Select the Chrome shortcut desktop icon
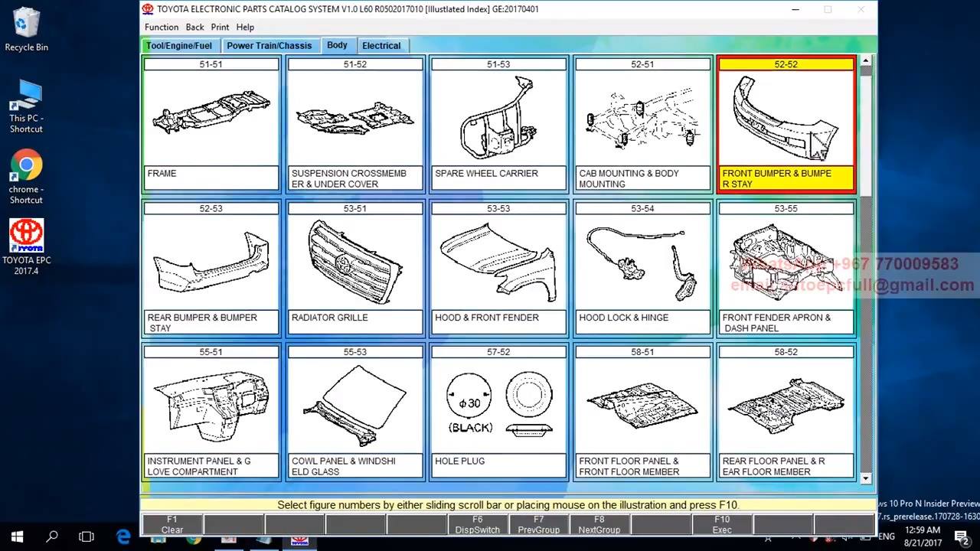The image size is (980, 551). point(27,176)
